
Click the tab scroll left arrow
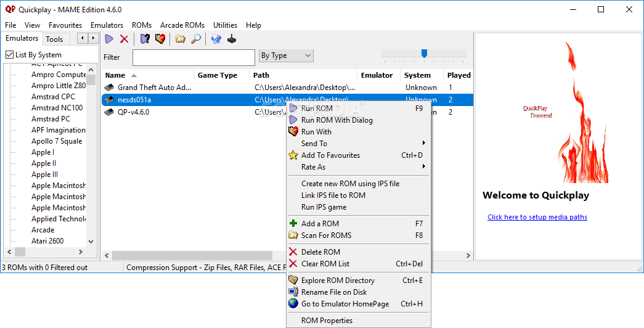click(x=83, y=38)
